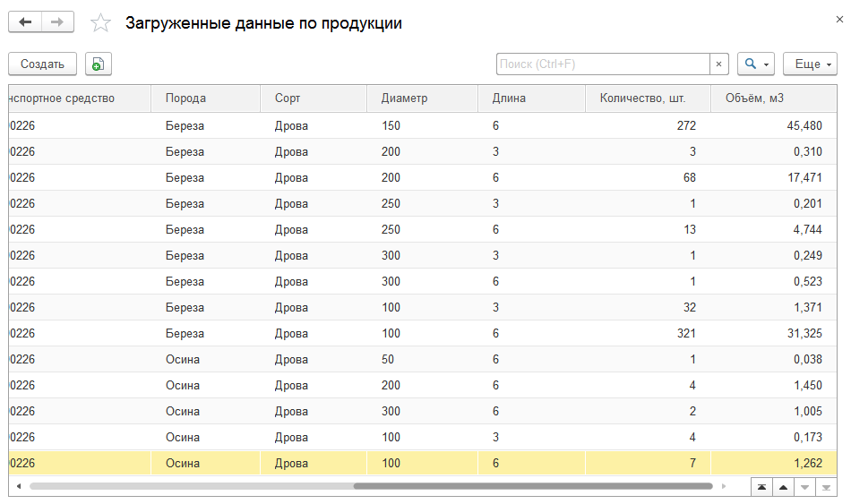Open the magnifier search dropdown
Image resolution: width=851 pixels, height=504 pixels.
(756, 64)
